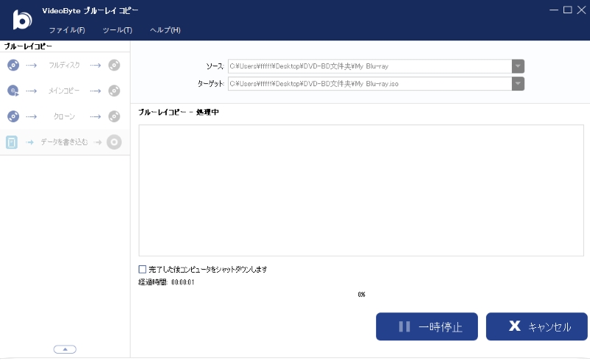
Task: Click the source disc icon for クローン
Action: tap(13, 116)
